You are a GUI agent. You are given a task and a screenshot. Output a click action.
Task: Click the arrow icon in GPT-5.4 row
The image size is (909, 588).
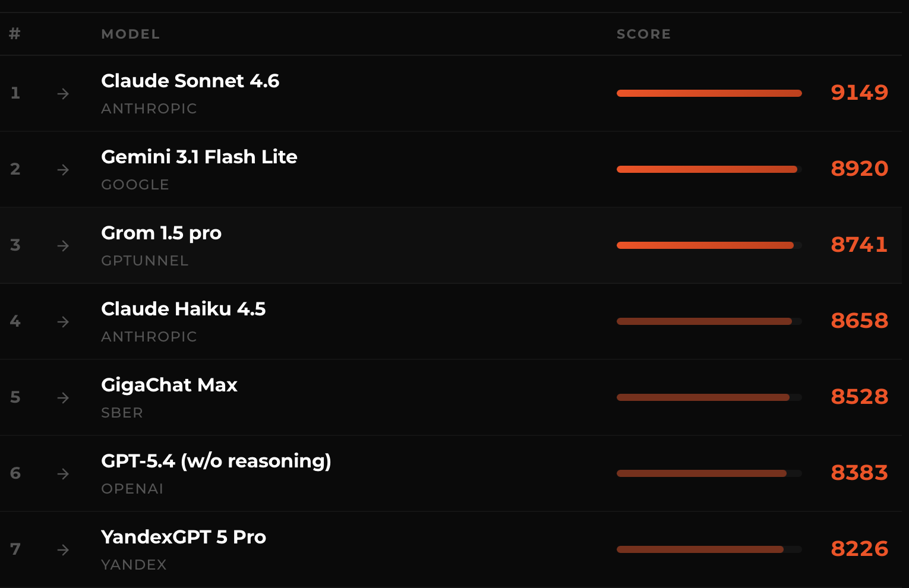[x=63, y=474]
